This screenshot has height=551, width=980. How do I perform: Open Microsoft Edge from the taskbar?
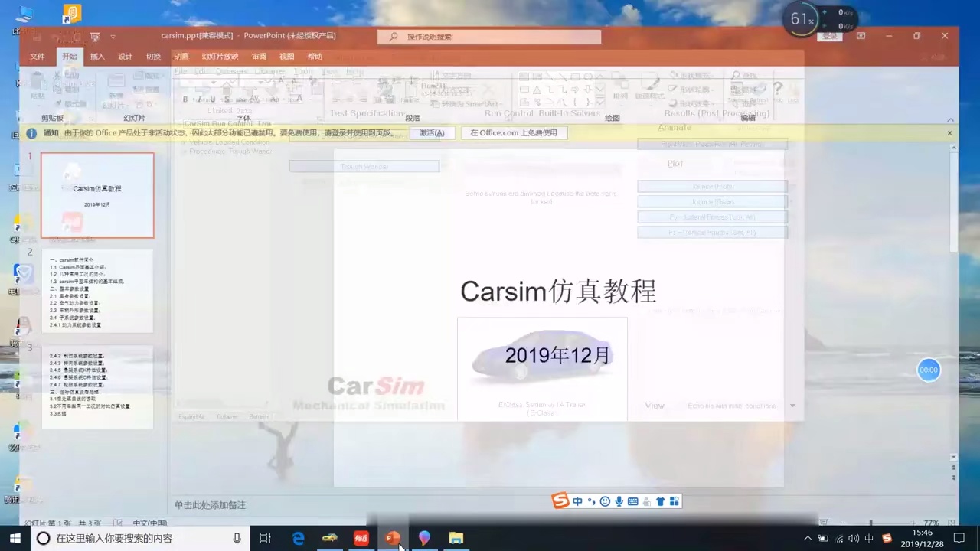pos(298,538)
